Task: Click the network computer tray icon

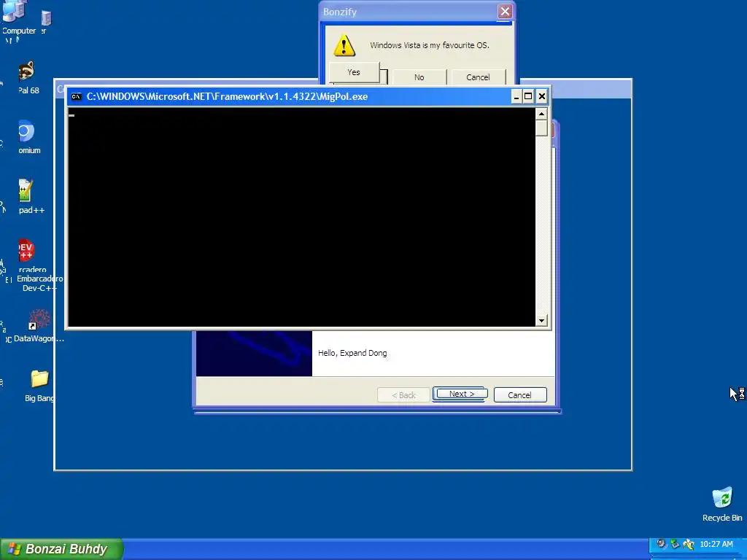Action: [674, 544]
